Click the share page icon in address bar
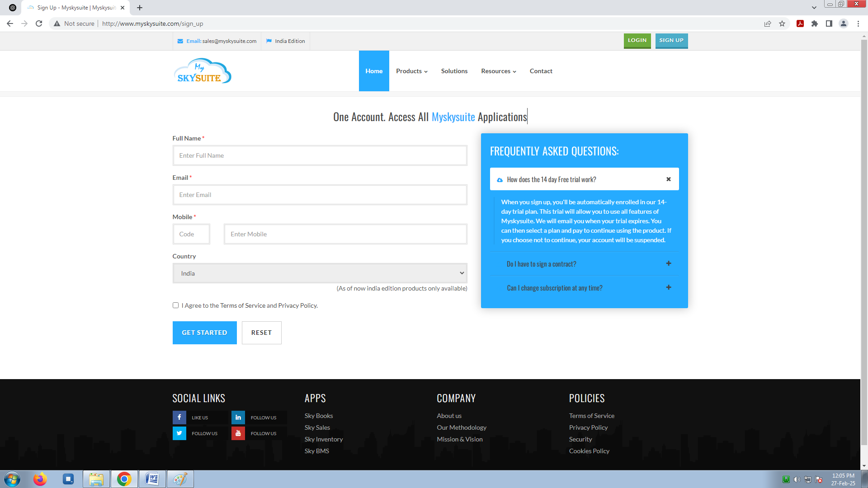 click(x=768, y=23)
